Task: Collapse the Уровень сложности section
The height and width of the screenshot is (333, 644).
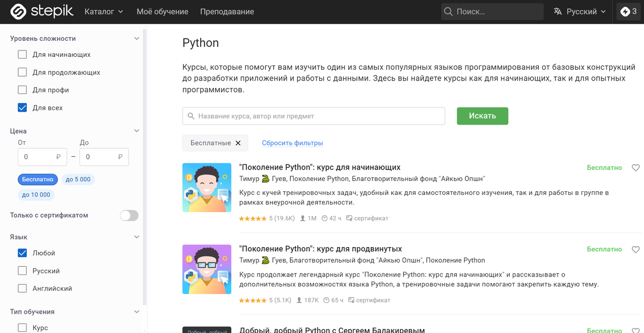Action: pos(136,39)
